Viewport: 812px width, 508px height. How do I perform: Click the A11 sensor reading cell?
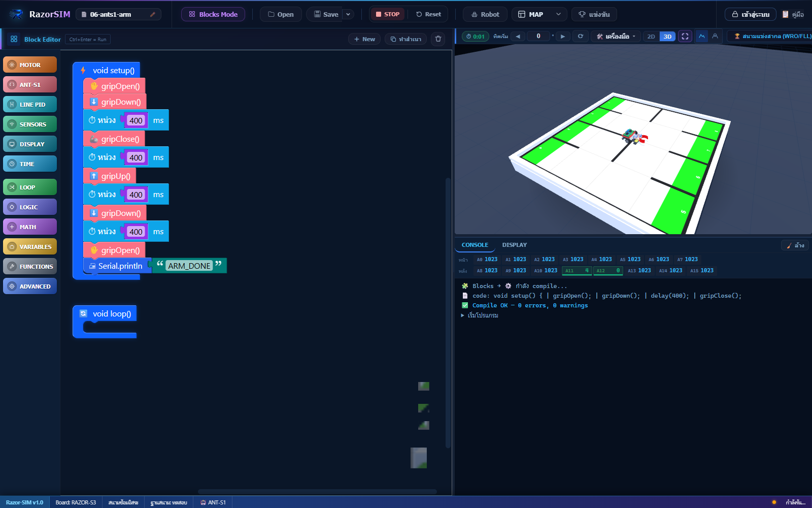click(577, 271)
